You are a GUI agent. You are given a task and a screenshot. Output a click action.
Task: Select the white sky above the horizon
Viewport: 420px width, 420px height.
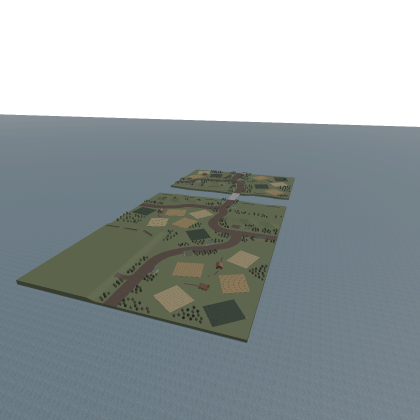210,57
